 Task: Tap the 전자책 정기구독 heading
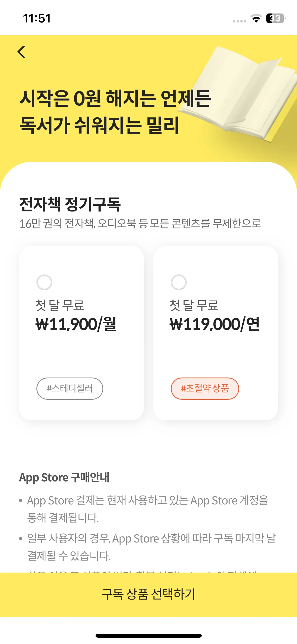point(70,204)
